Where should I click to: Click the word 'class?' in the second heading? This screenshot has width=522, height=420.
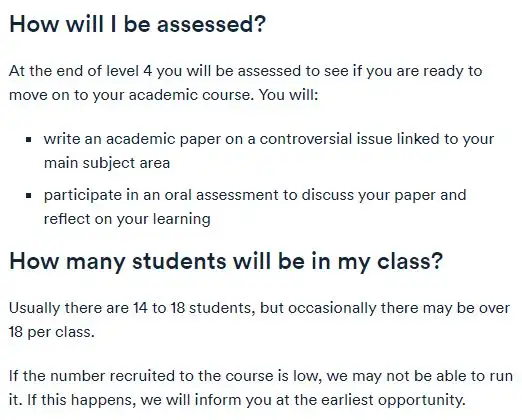click(x=410, y=261)
